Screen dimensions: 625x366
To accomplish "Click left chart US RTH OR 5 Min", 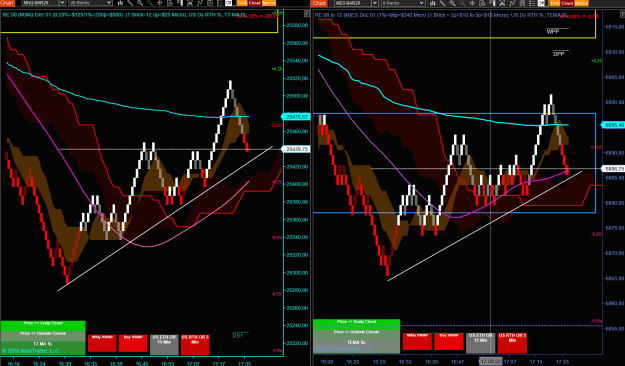I will point(195,344).
